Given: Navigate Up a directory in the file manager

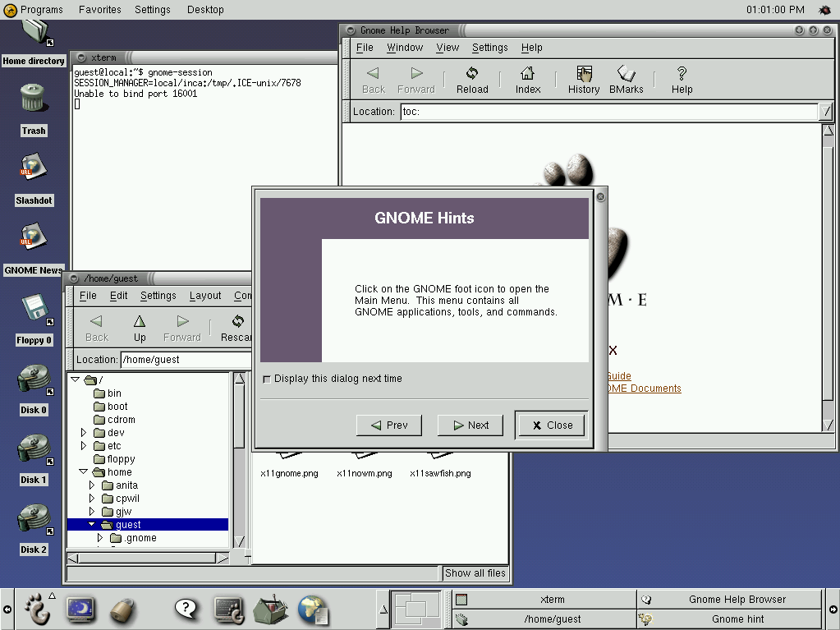Looking at the screenshot, I should click(x=139, y=327).
